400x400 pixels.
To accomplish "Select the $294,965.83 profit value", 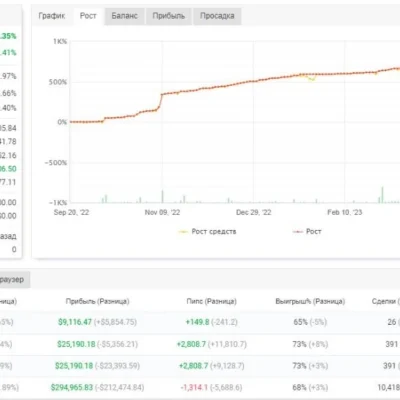I will tap(72, 387).
